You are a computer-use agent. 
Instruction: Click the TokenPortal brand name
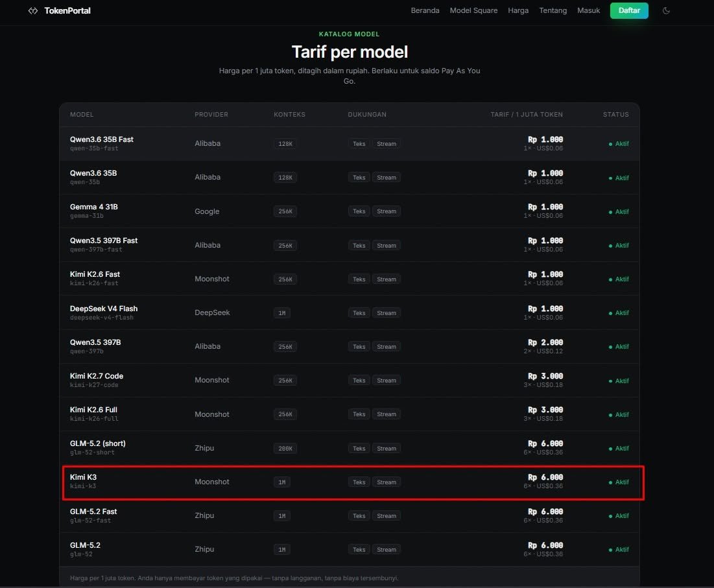(67, 10)
